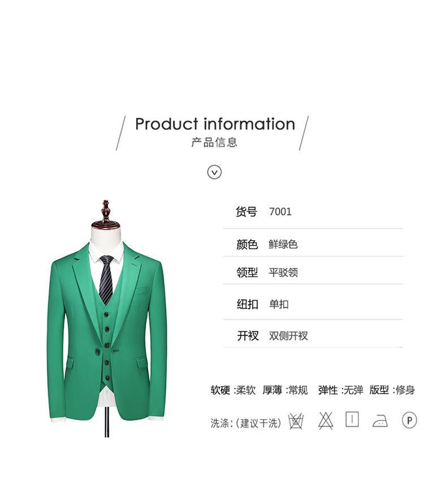Click the 鲜绿色 color value

(x=283, y=244)
